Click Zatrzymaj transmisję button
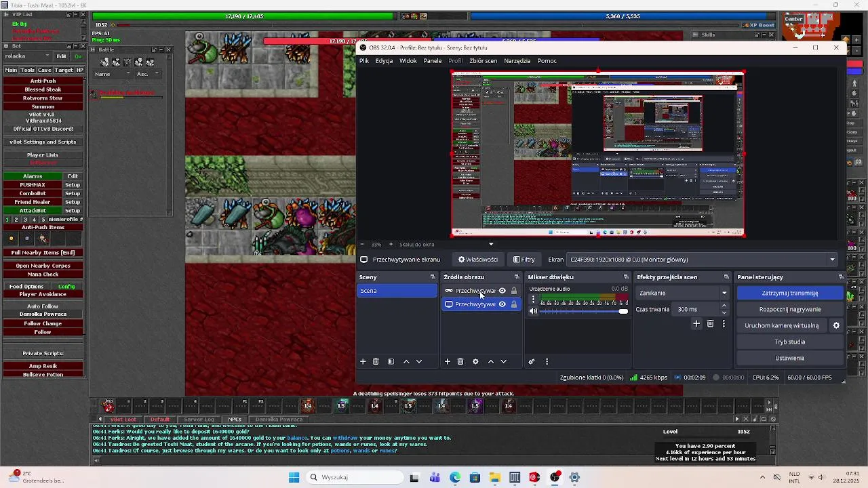Viewport: 868px width, 488px height. coord(790,293)
